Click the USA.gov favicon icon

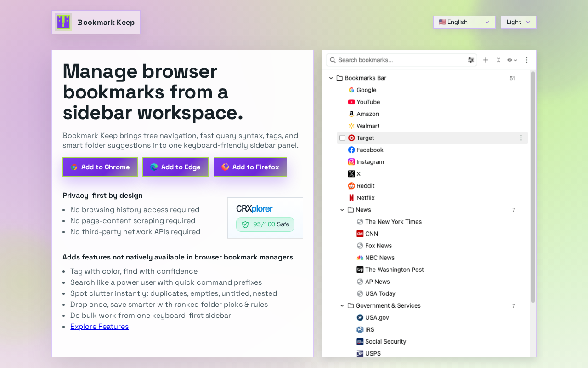(x=360, y=317)
